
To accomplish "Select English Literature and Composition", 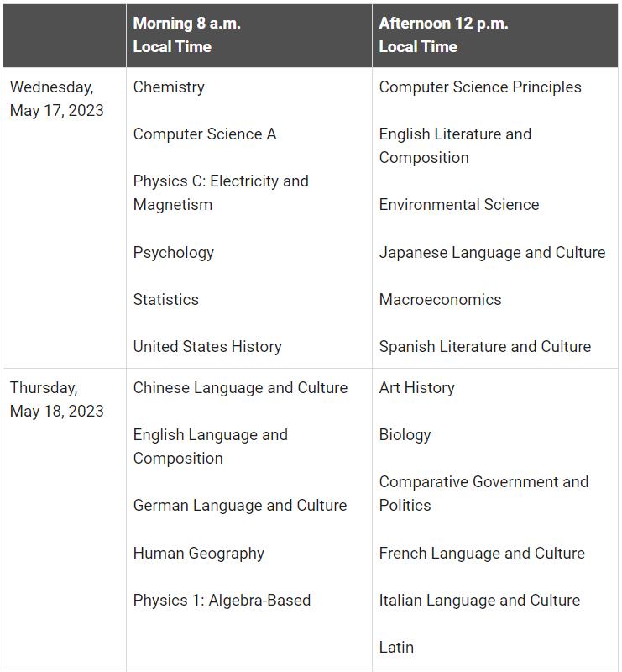I will 454,146.
